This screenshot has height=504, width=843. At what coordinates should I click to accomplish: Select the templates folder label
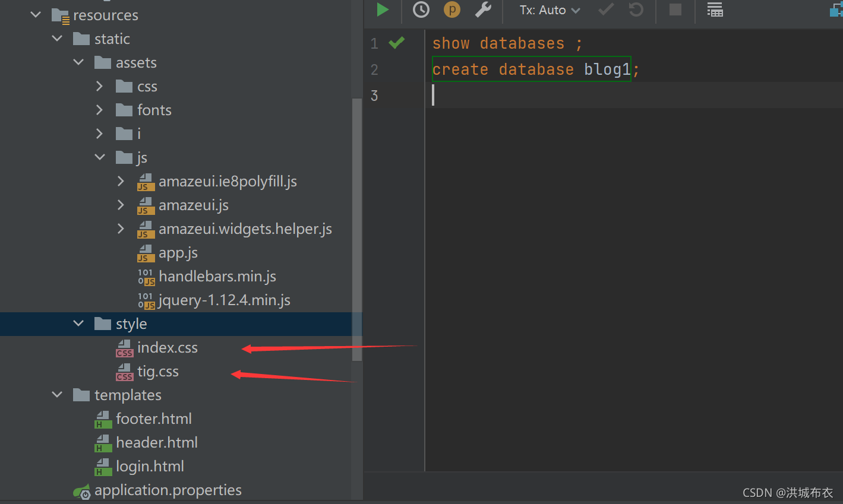click(128, 395)
